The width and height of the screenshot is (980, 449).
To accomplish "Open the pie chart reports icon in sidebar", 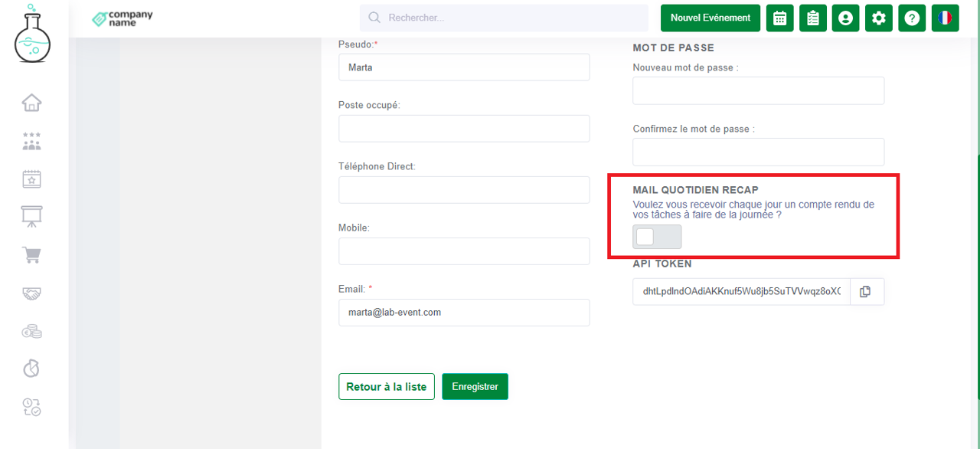I will coord(31,369).
